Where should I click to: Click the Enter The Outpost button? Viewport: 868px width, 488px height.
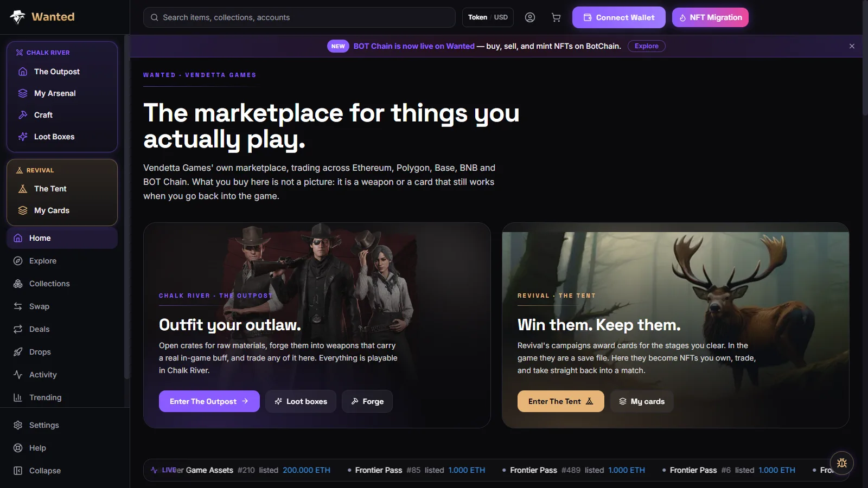coord(209,401)
